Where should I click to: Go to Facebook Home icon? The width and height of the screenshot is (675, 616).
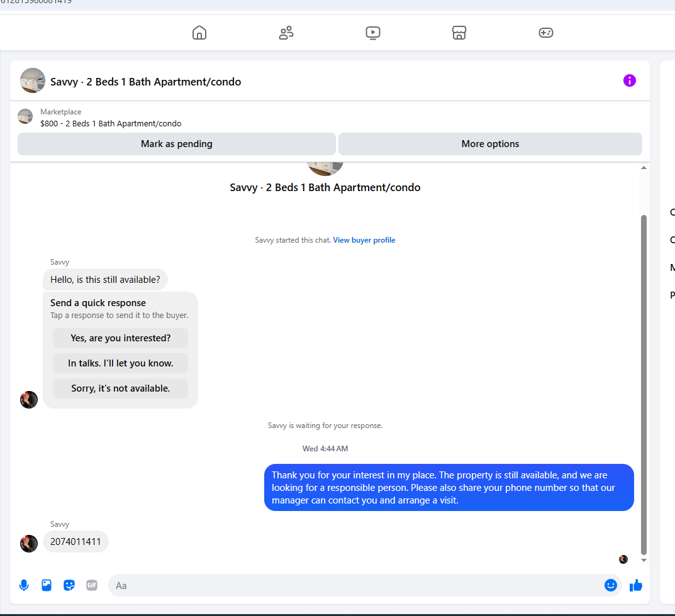199,33
